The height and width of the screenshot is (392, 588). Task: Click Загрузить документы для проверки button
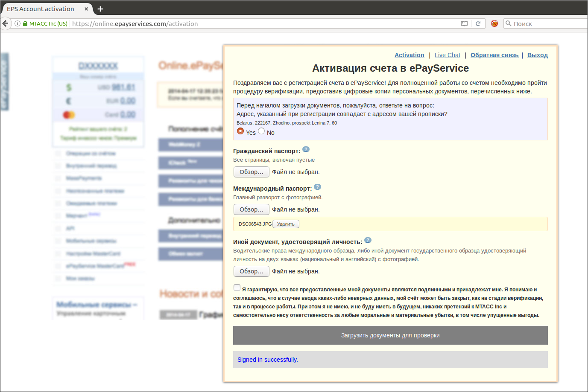point(390,335)
